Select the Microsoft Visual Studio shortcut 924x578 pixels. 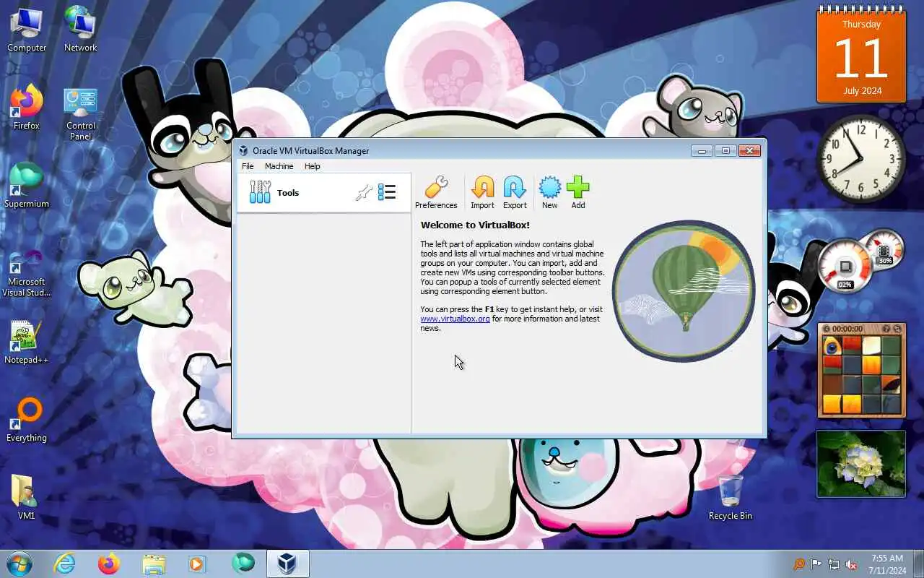coord(27,272)
